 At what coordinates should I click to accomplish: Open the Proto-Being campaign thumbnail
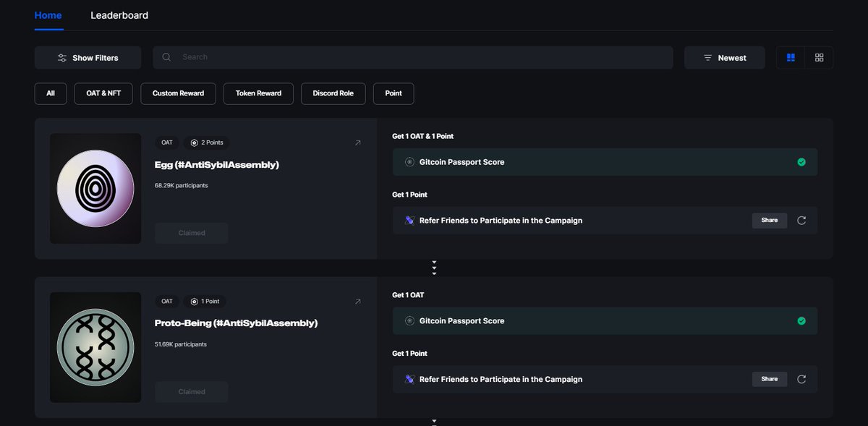tap(95, 347)
